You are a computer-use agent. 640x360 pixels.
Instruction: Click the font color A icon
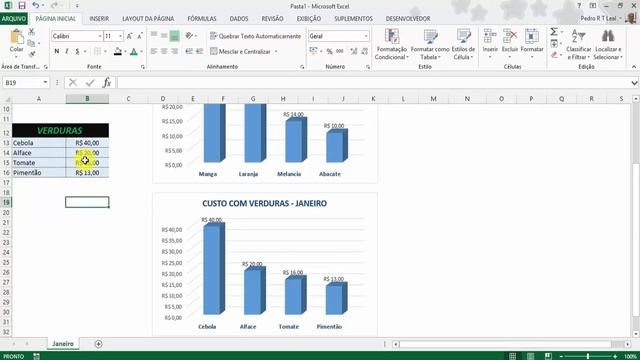click(133, 51)
